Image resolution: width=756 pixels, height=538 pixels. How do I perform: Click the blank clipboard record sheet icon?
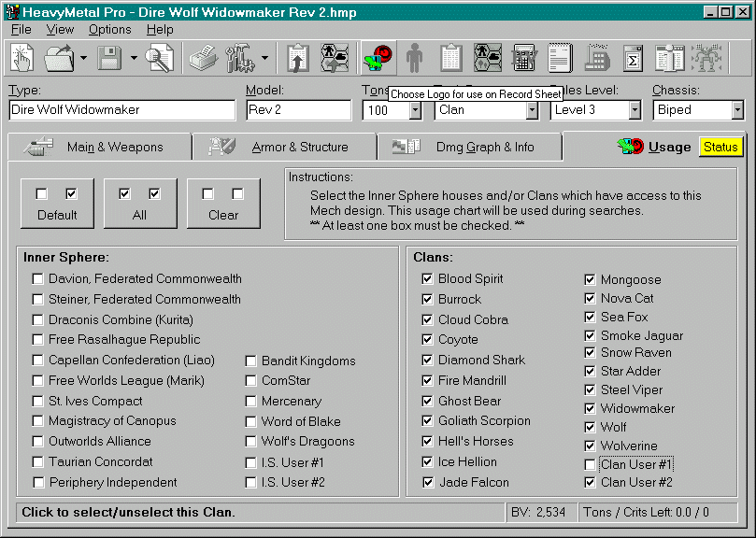(x=451, y=58)
